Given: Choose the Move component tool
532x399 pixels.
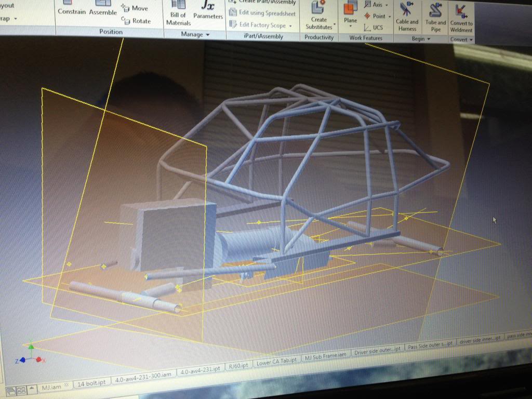Looking at the screenshot, I should (136, 8).
